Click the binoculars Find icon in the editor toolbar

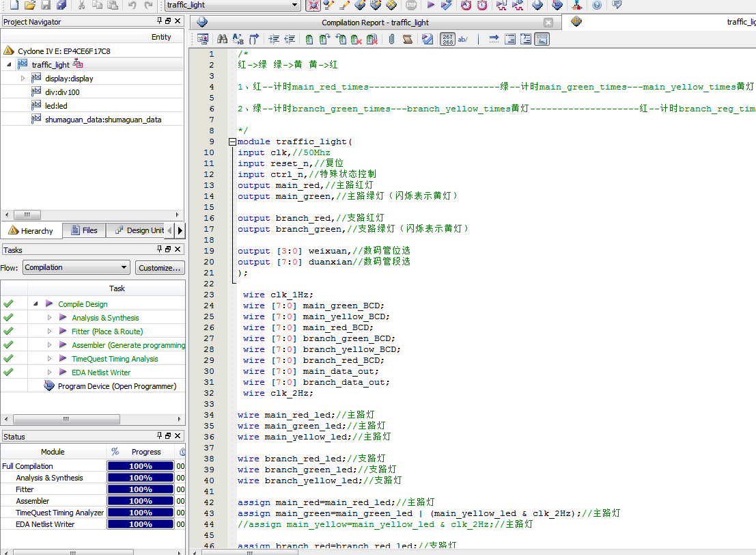(x=222, y=39)
